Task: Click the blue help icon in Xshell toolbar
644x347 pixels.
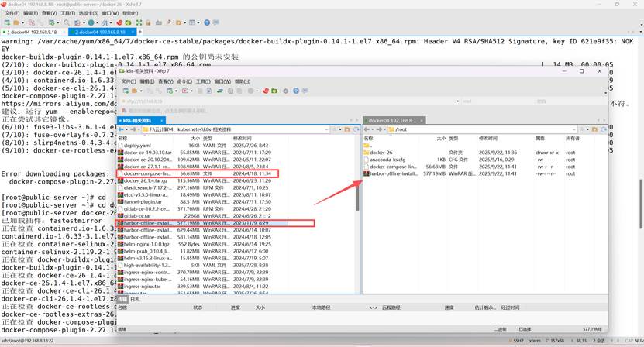Action: coord(207,22)
